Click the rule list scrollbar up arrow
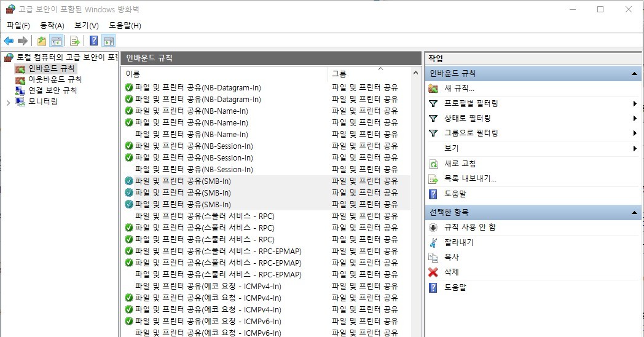This screenshot has height=337, width=644. click(x=415, y=73)
